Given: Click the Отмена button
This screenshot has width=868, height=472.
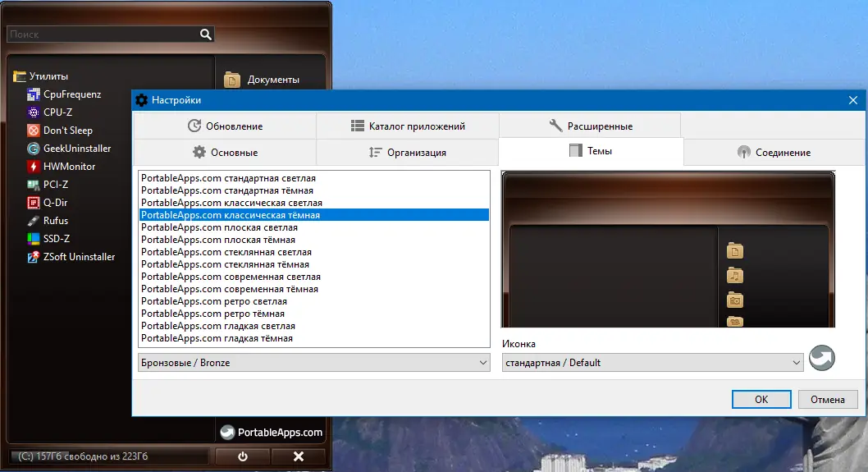Looking at the screenshot, I should pos(828,400).
